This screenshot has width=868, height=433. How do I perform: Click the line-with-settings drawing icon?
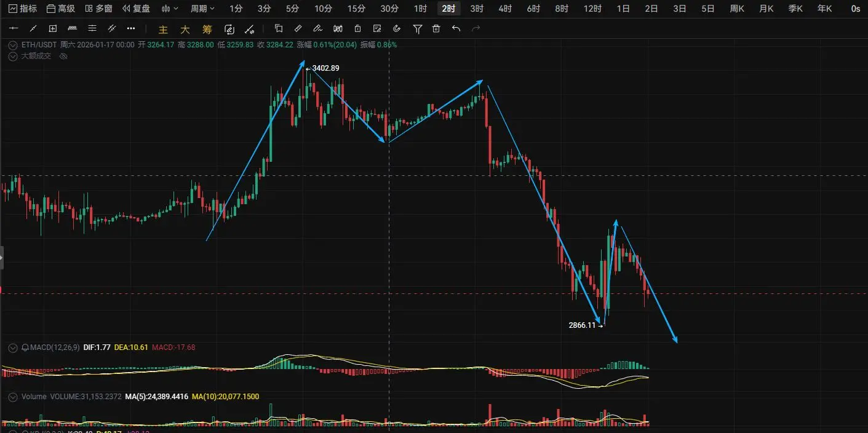coord(249,29)
